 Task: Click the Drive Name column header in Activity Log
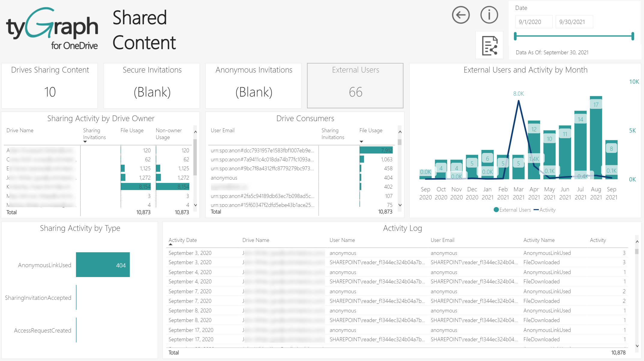point(256,240)
